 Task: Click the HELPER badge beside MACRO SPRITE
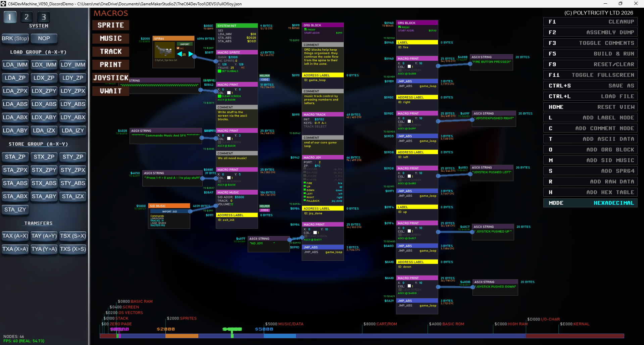(264, 76)
